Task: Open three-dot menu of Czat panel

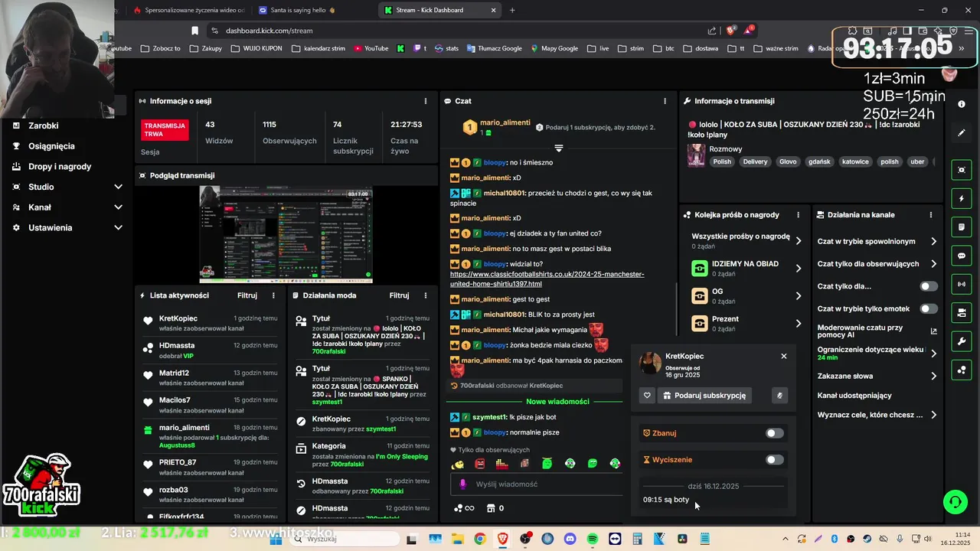Action: click(665, 101)
